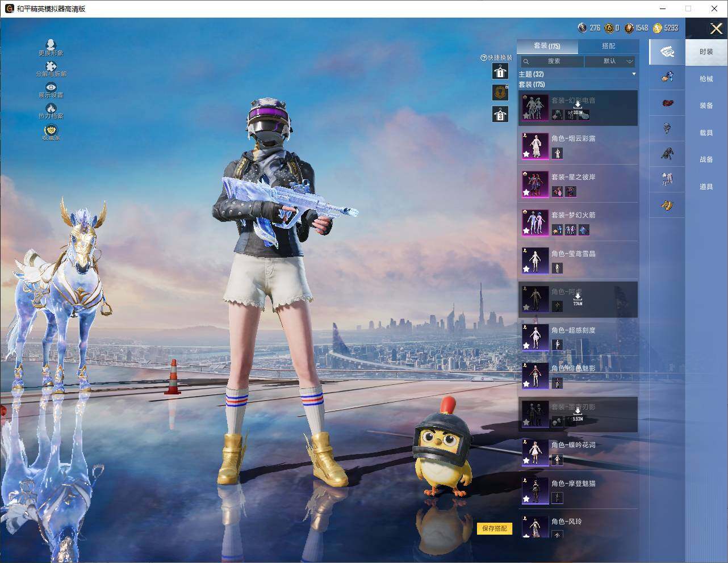Favorite star on 角色-绯色魅影

526,384
